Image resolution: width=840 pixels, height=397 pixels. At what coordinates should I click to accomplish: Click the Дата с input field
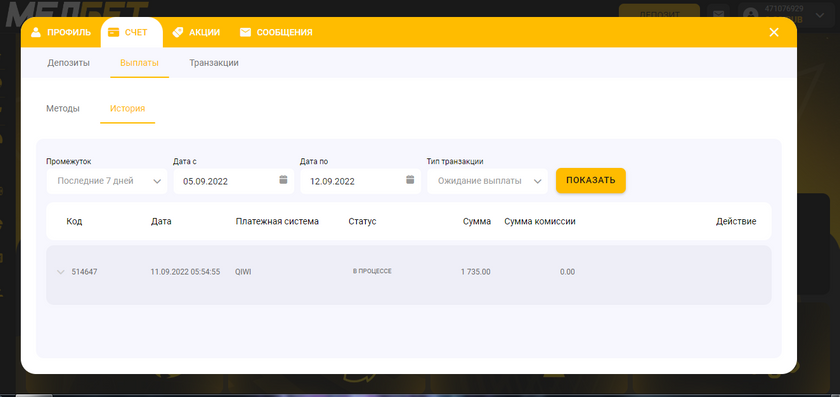coord(234,181)
